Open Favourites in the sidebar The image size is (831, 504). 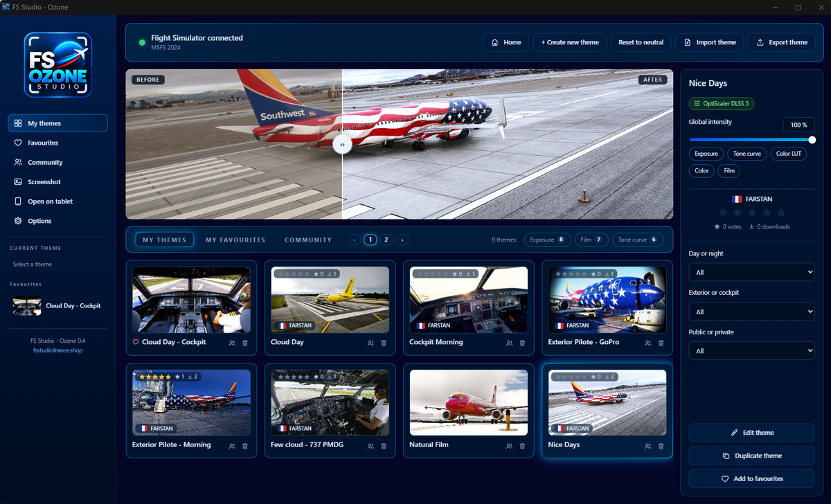click(57, 143)
